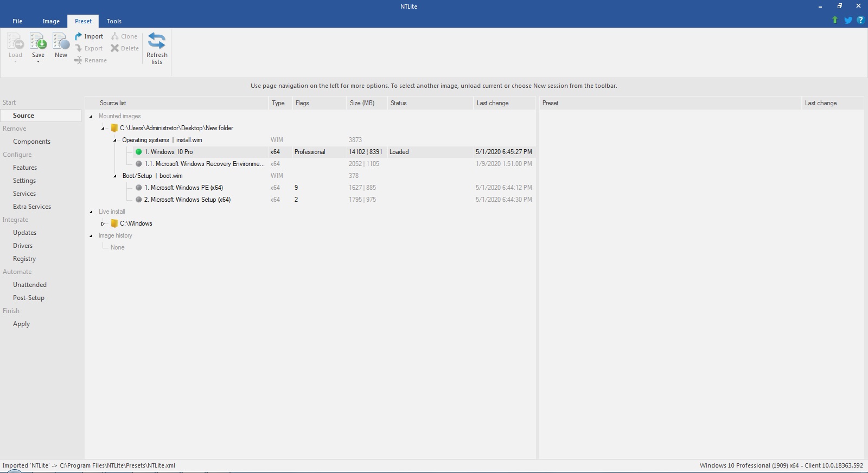The height and width of the screenshot is (473, 868).
Task: Open the Post-Setup page
Action: coord(29,298)
